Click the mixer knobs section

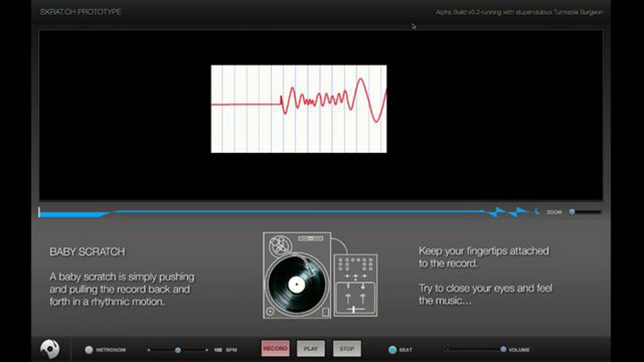[x=356, y=264]
